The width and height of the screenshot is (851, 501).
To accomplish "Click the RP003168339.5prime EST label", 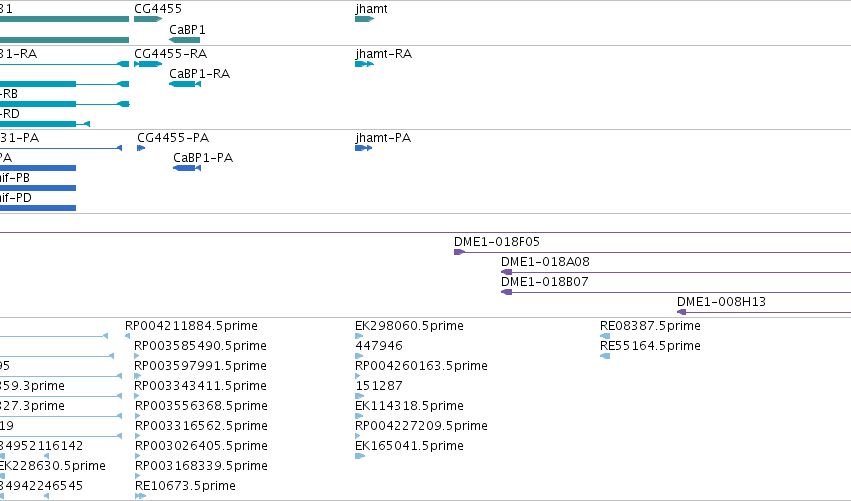I will pyautogui.click(x=201, y=466).
